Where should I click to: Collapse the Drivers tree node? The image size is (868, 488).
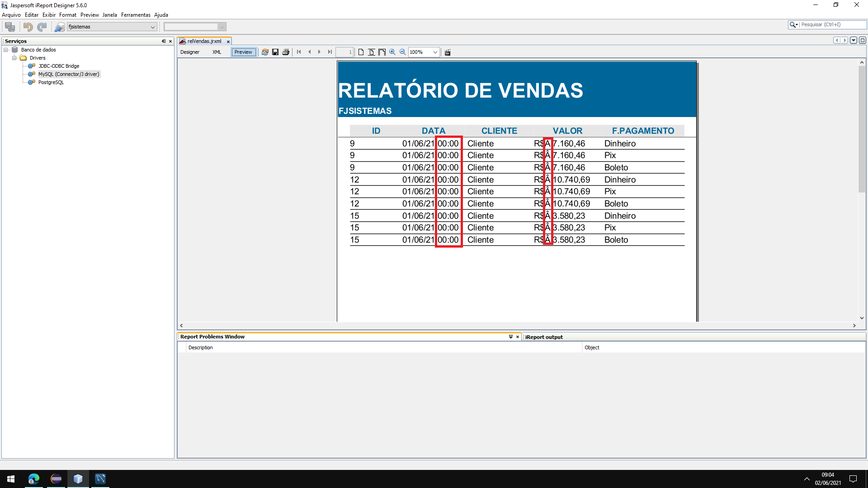pyautogui.click(x=14, y=58)
